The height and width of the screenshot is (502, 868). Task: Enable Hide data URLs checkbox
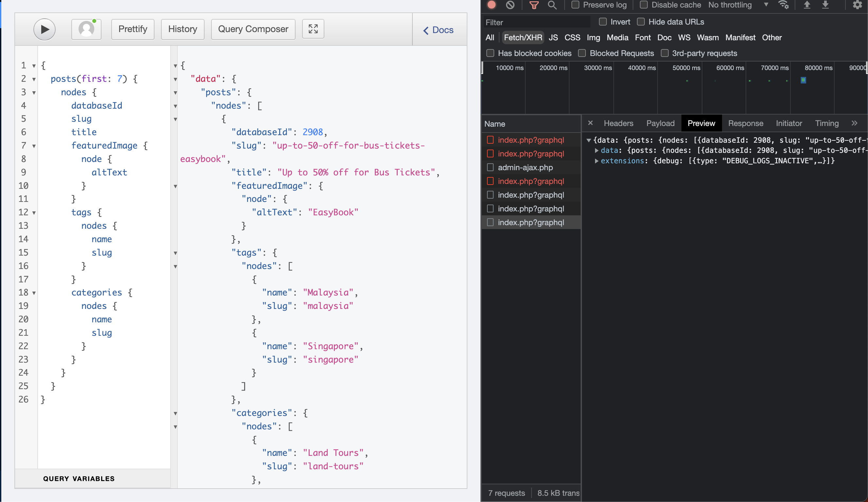tap(641, 22)
